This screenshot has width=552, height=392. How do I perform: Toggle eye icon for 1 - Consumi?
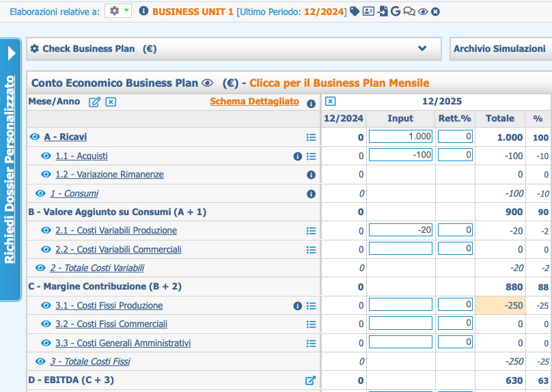[40, 193]
